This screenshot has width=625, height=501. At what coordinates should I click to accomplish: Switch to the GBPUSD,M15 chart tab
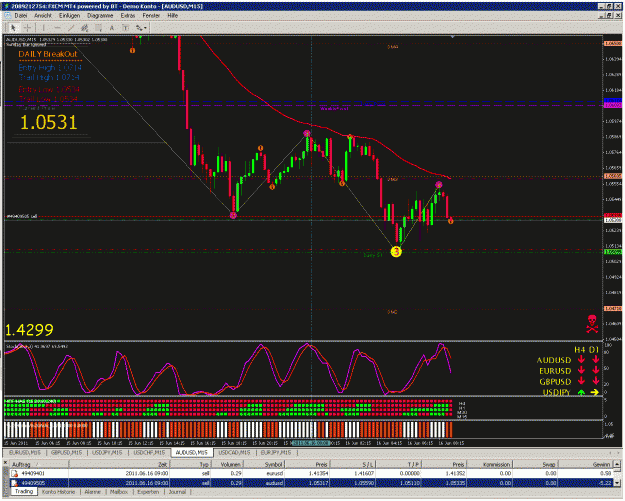click(x=67, y=452)
